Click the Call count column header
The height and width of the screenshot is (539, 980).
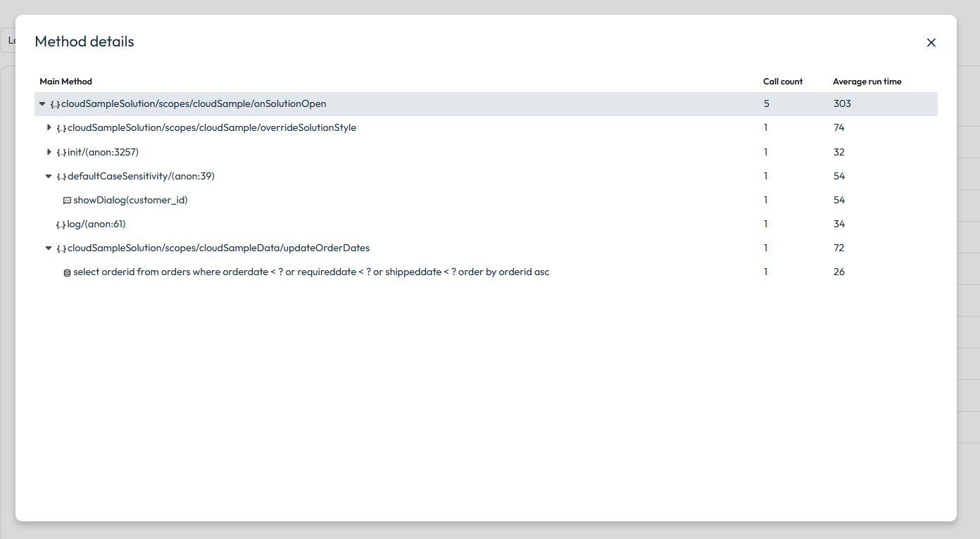click(x=782, y=82)
